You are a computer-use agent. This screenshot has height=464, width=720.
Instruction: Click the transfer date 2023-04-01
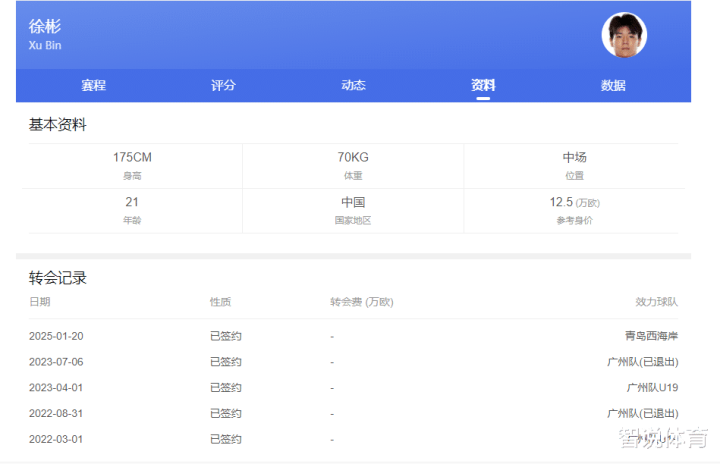tap(56, 388)
